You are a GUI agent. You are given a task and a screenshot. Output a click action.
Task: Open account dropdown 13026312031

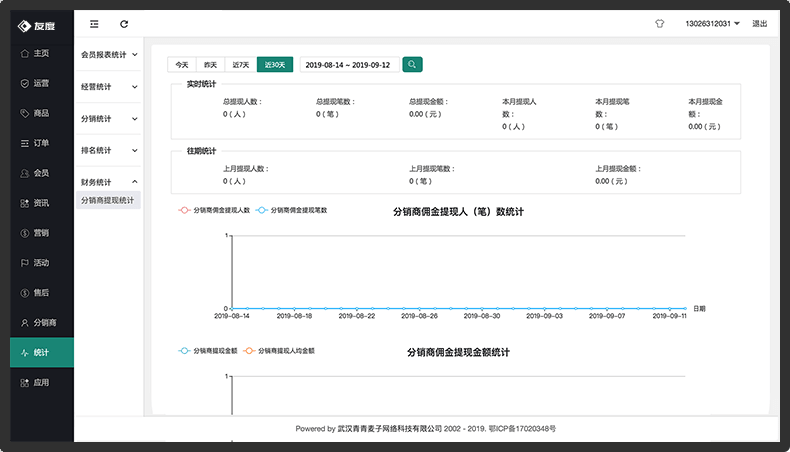point(712,24)
